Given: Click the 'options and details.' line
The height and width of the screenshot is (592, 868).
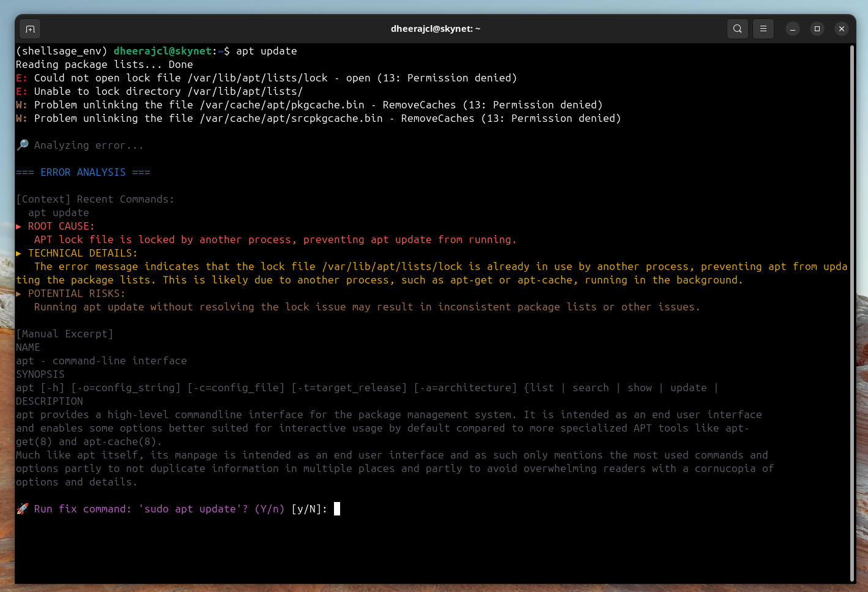Looking at the screenshot, I should pos(77,482).
